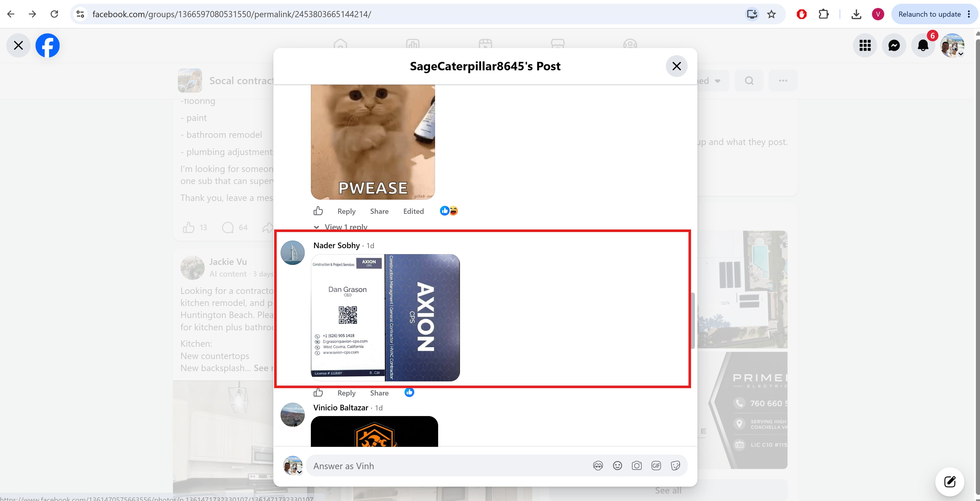View who liked Nader Sobhy's comment

[x=409, y=392]
